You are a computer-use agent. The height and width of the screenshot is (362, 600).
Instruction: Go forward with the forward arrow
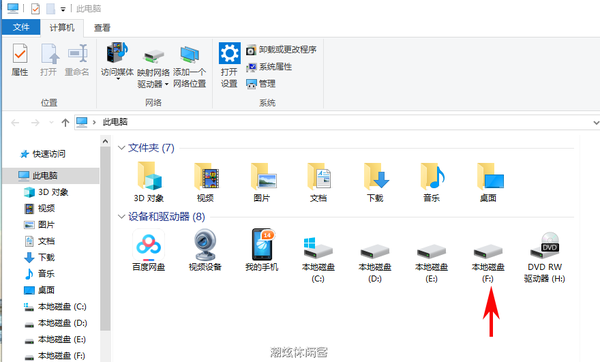(x=35, y=122)
